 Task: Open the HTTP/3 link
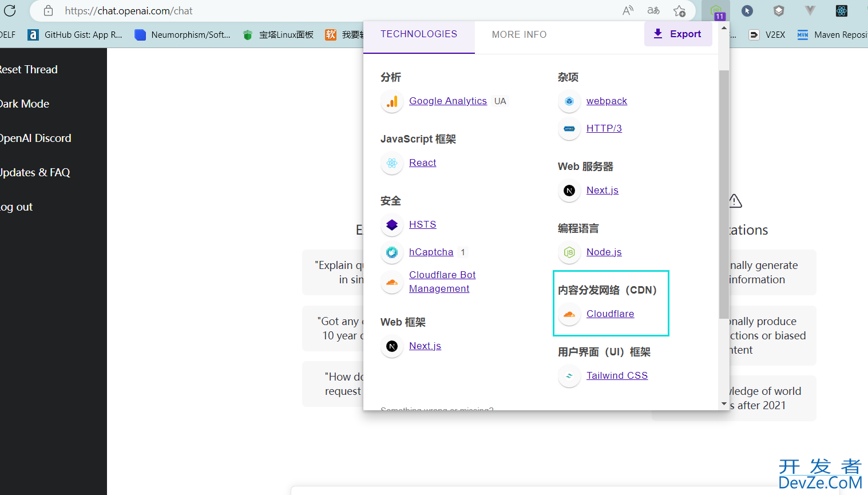[604, 128]
